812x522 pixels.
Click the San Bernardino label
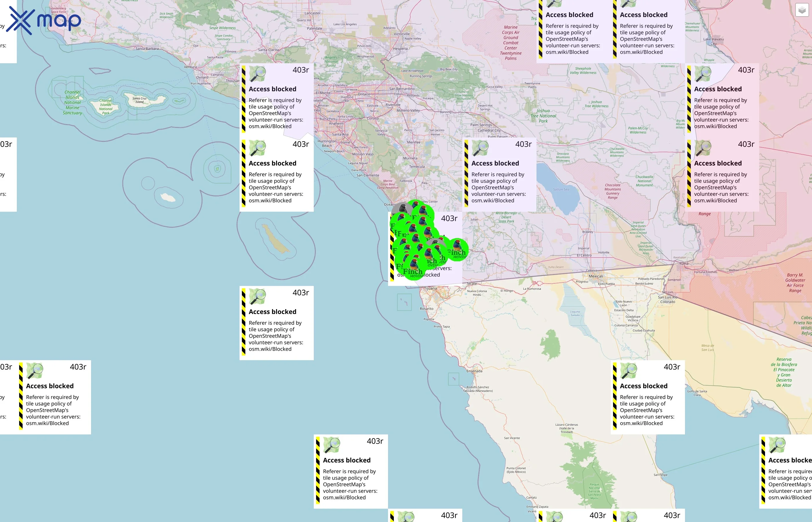pos(402,89)
